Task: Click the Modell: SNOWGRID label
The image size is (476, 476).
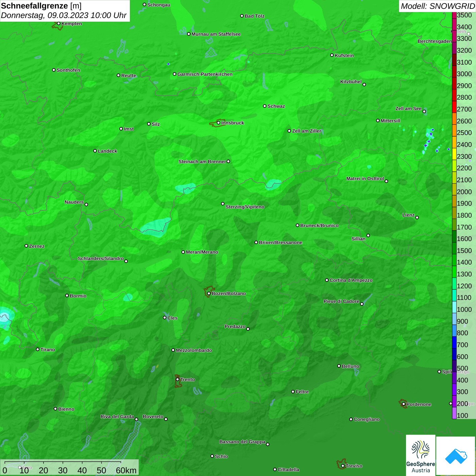Action: click(438, 6)
